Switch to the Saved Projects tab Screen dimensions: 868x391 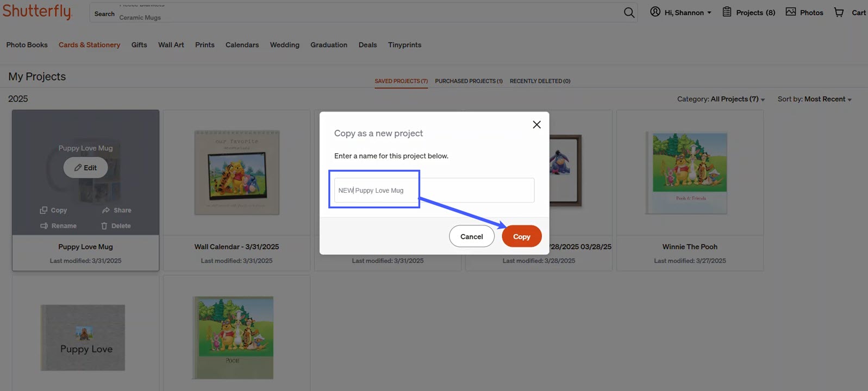click(401, 81)
